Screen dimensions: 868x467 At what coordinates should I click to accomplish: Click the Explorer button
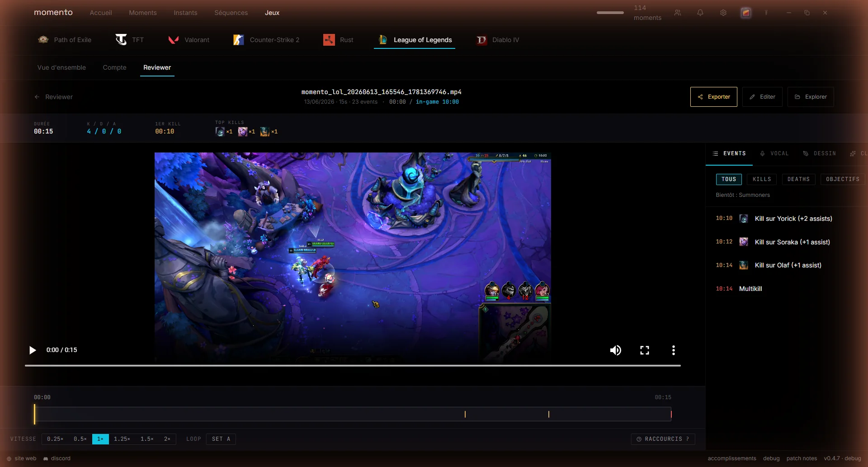point(811,97)
